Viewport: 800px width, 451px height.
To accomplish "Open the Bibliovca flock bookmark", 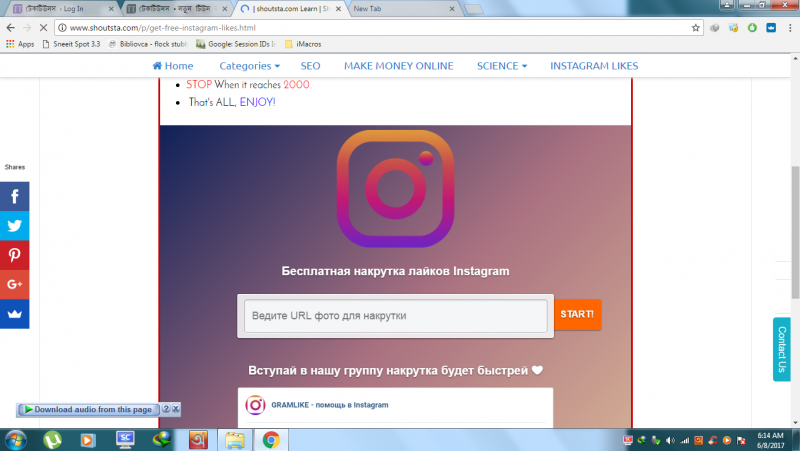I will pyautogui.click(x=148, y=44).
